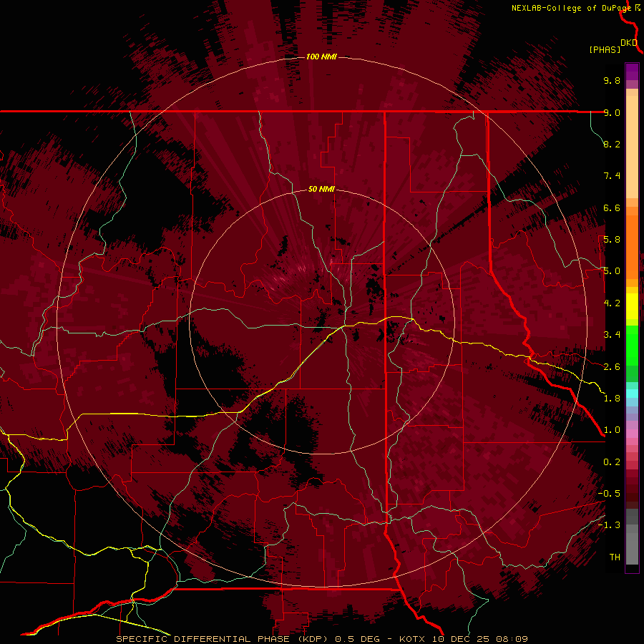Viewport: 644px width, 644px height.
Task: Click the yellow segment of the color scale
Action: point(632,306)
